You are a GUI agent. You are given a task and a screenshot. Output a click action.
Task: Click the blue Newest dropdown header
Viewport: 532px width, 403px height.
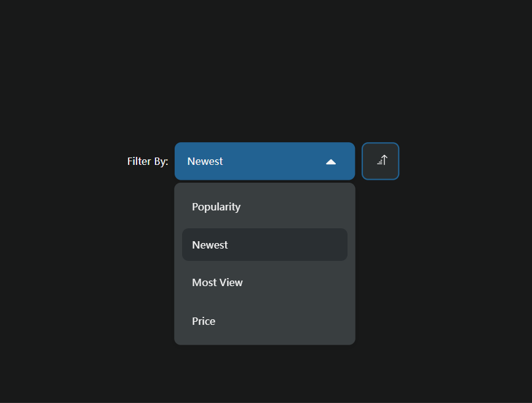[264, 161]
